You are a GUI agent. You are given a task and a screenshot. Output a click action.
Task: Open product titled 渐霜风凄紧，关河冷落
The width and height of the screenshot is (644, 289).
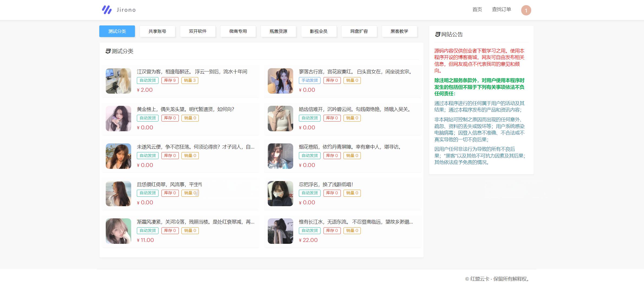click(196, 222)
